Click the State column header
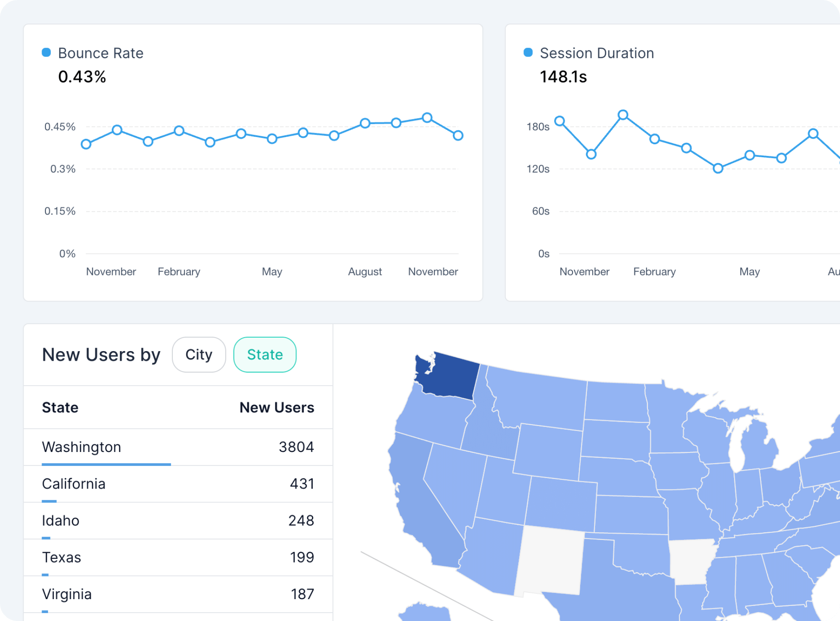This screenshot has height=621, width=840. pos(60,407)
